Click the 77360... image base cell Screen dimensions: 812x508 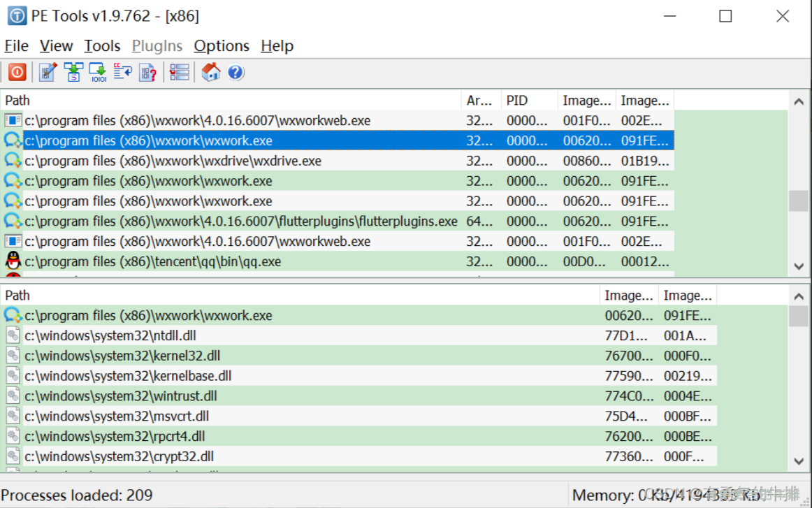629,457
